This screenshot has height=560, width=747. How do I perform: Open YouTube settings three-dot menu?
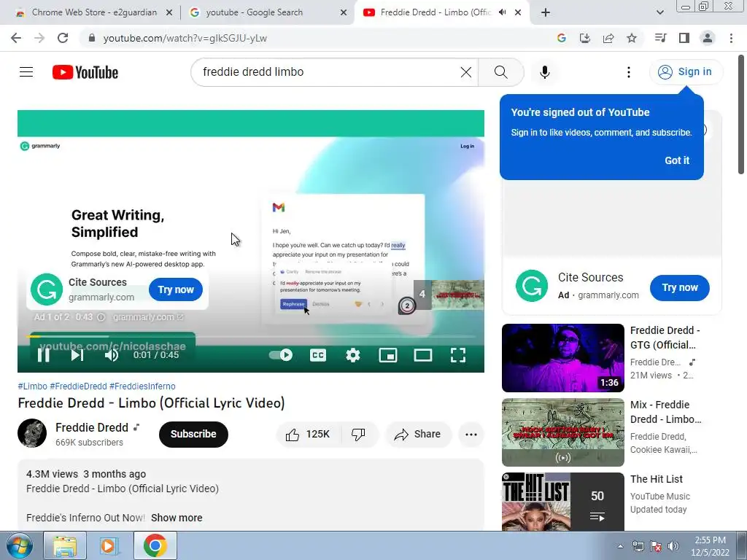(628, 72)
